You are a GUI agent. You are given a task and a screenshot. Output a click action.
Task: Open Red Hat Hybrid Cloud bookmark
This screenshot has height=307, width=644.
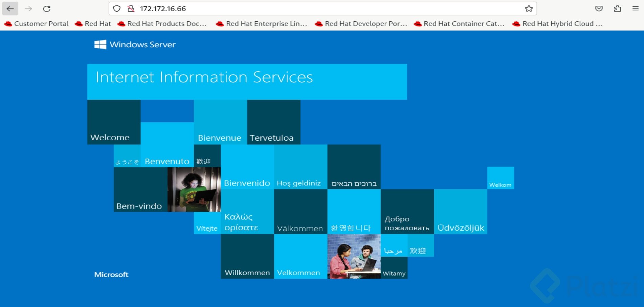point(558,24)
